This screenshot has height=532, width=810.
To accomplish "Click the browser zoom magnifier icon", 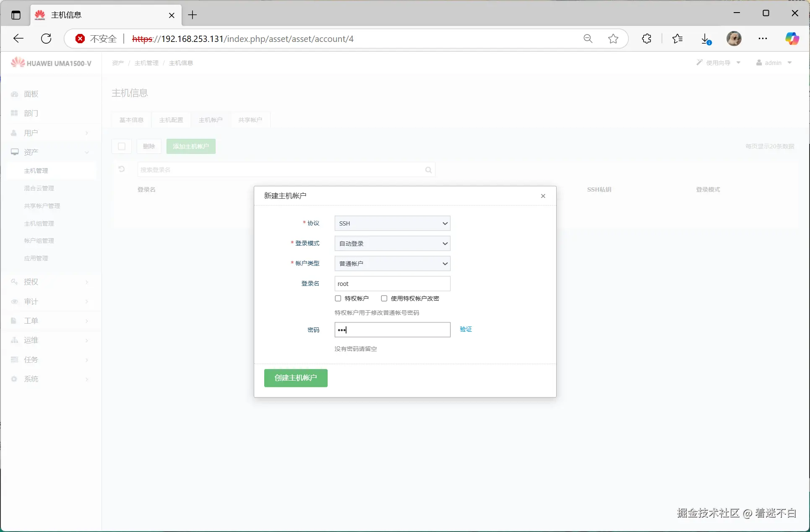I will coord(588,39).
